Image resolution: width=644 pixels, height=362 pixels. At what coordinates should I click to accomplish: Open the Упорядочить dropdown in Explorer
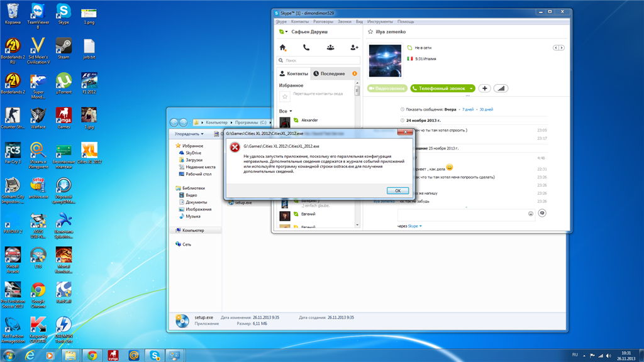coord(189,134)
